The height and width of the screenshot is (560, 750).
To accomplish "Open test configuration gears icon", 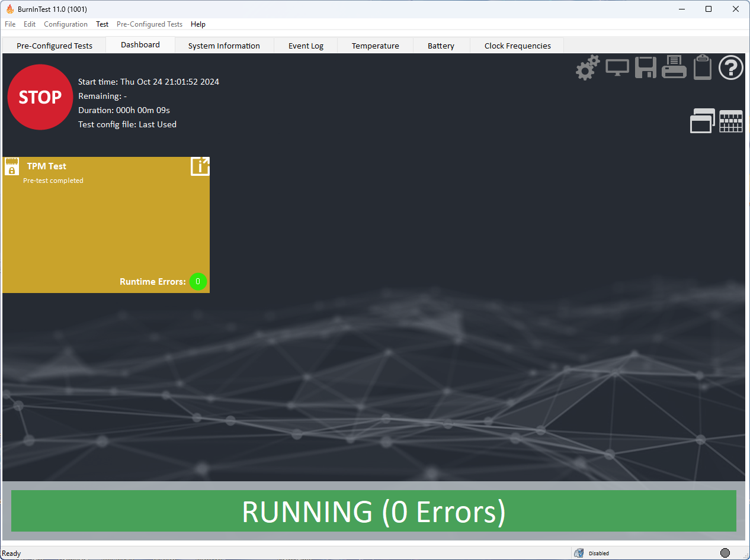I will click(588, 67).
